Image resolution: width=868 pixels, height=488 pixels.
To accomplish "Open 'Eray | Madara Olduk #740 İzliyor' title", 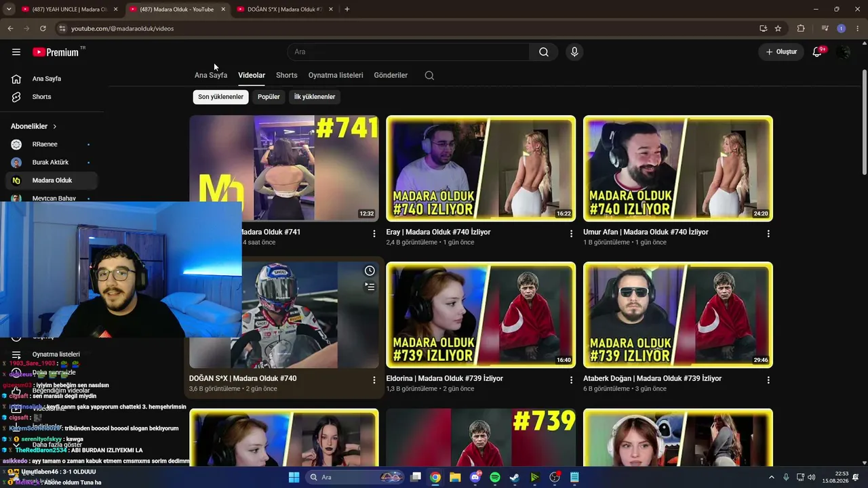I will click(x=439, y=232).
